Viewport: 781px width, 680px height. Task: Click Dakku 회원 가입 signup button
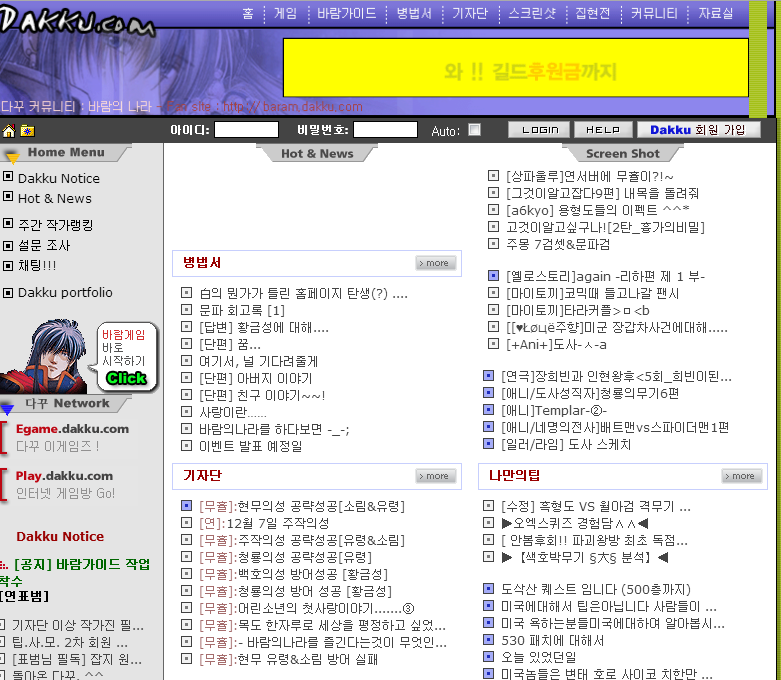[698, 130]
